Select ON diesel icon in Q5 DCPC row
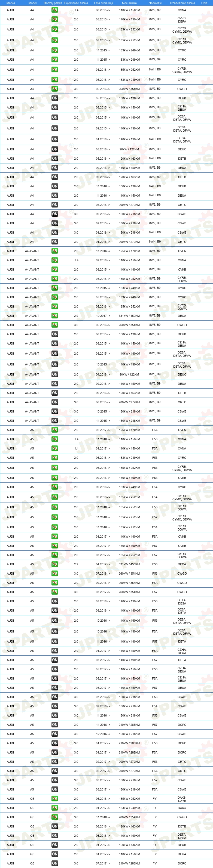The width and height of the screenshot is (213, 868). [55, 863]
